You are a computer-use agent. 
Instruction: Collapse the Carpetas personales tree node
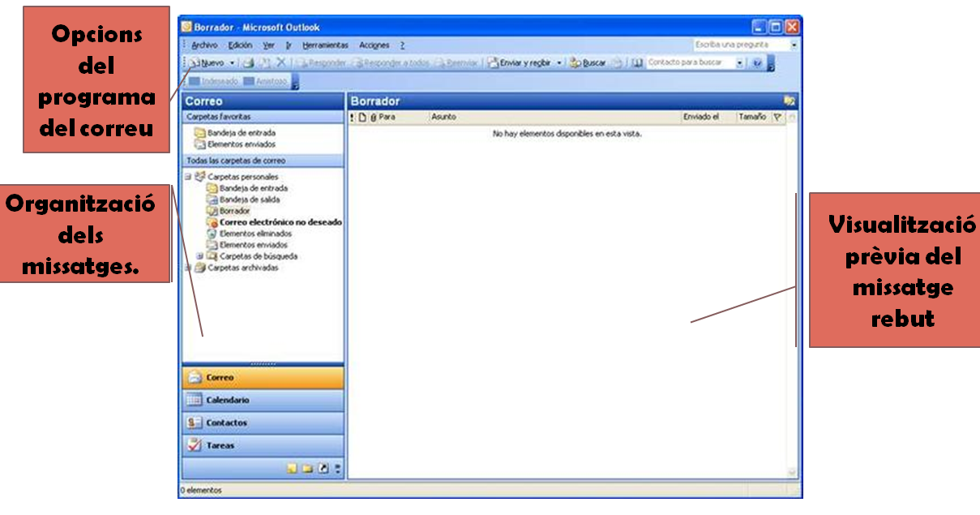(x=188, y=177)
